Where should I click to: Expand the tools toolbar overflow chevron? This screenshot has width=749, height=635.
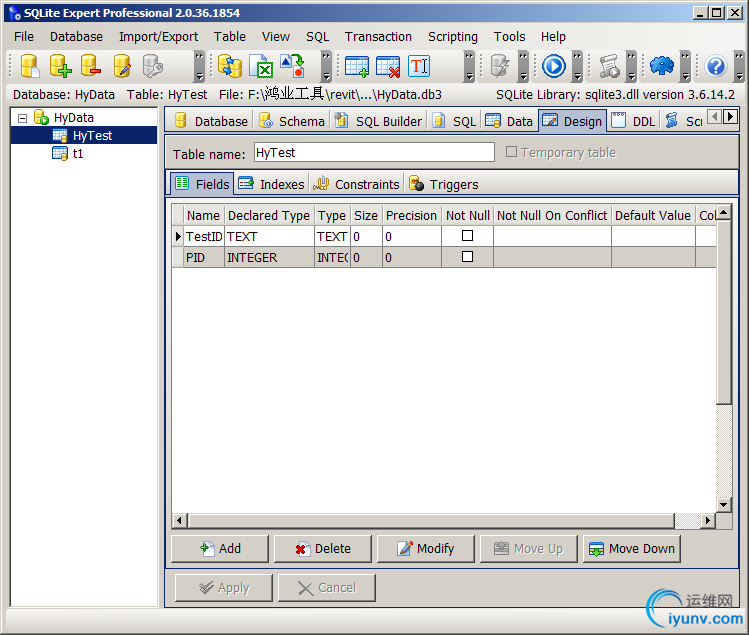pos(685,66)
